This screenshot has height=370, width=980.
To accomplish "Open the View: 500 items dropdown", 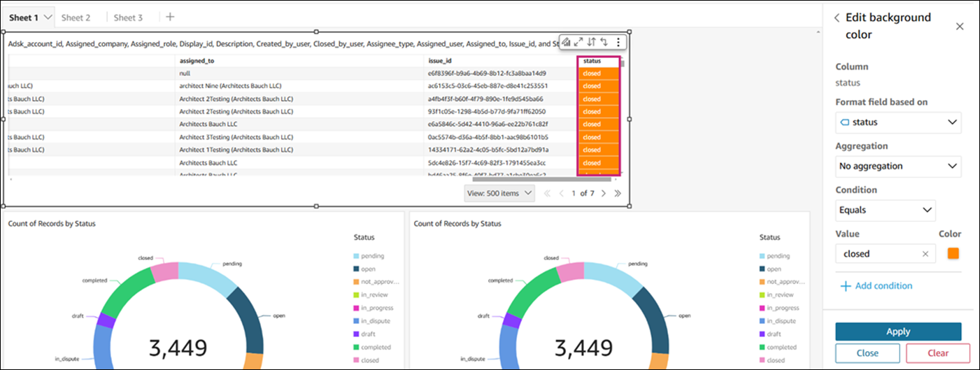I will [499, 193].
